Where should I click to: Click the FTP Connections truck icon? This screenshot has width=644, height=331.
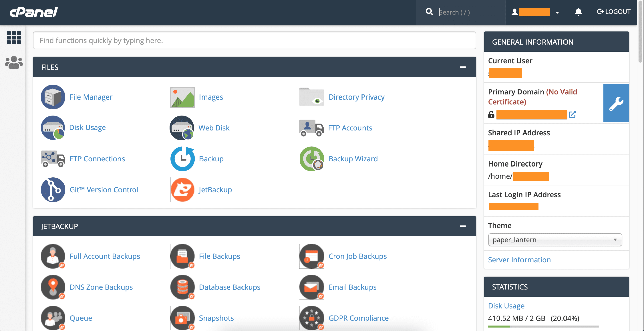pos(53,159)
